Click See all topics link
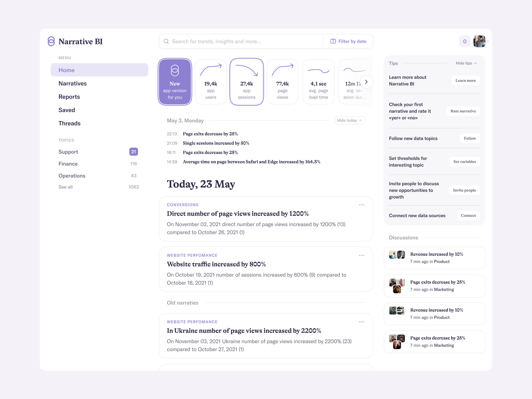Screen dimensions: 532x399 point(65,187)
